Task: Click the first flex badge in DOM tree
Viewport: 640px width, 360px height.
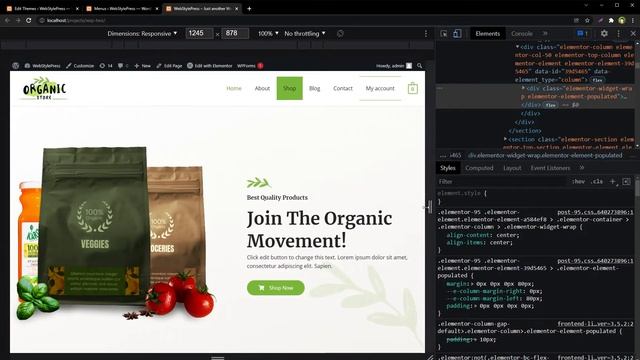Action: (597, 80)
